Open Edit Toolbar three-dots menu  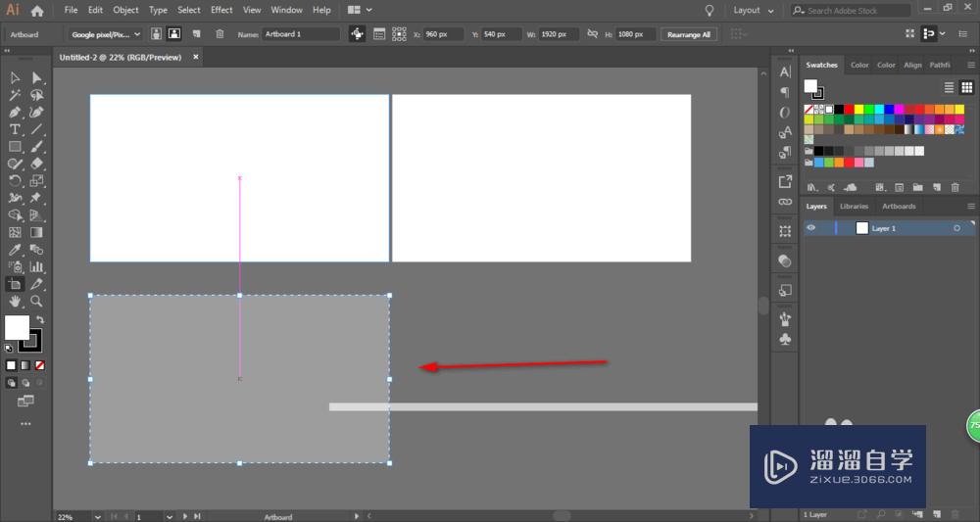(25, 424)
